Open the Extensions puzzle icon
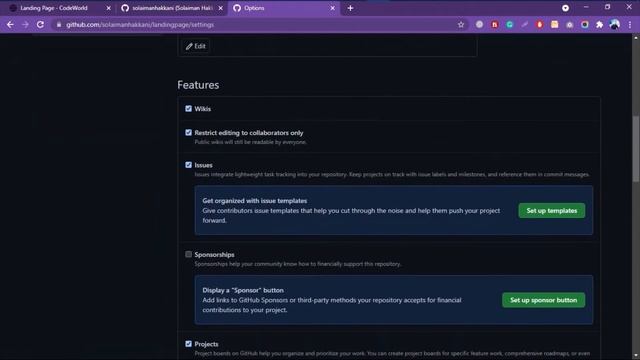 pyautogui.click(x=600, y=24)
